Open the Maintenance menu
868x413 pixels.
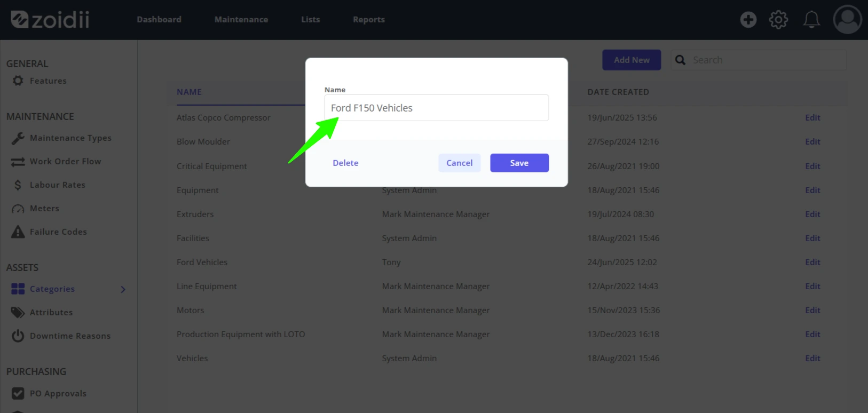241,19
